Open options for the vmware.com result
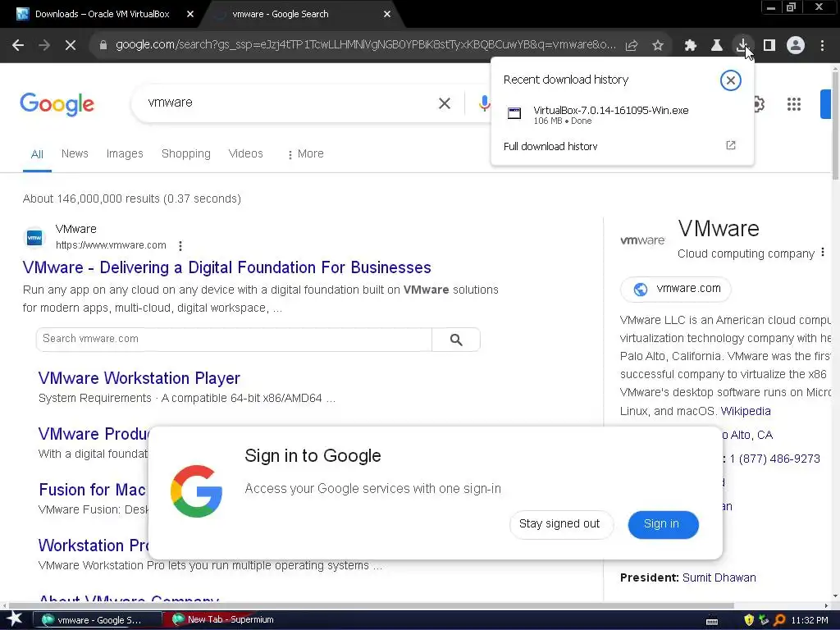Screen dimensions: 840x630 click(x=180, y=246)
